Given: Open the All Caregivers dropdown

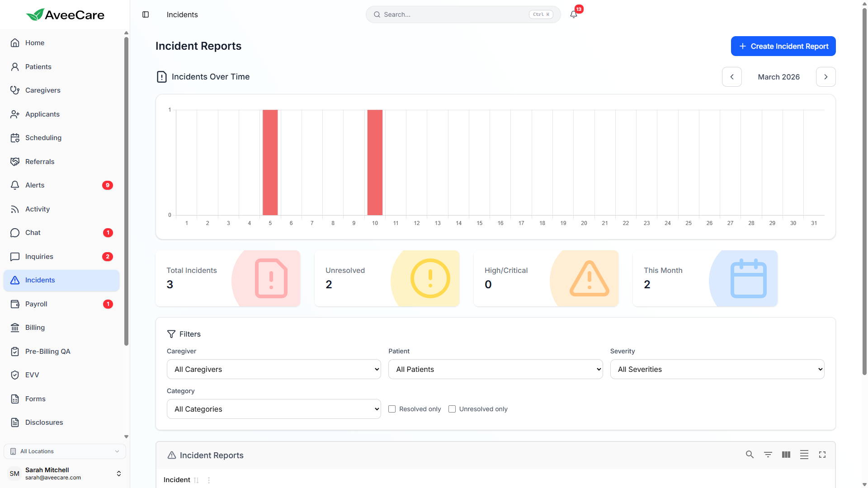Looking at the screenshot, I should (x=274, y=369).
